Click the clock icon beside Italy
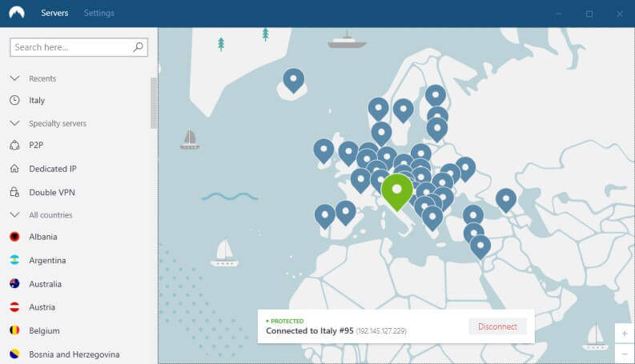 14,100
